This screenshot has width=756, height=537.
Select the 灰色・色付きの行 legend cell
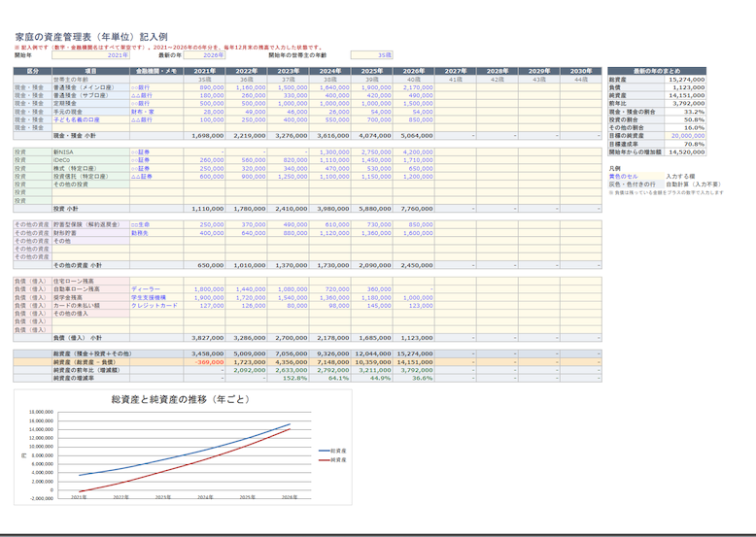click(x=636, y=185)
